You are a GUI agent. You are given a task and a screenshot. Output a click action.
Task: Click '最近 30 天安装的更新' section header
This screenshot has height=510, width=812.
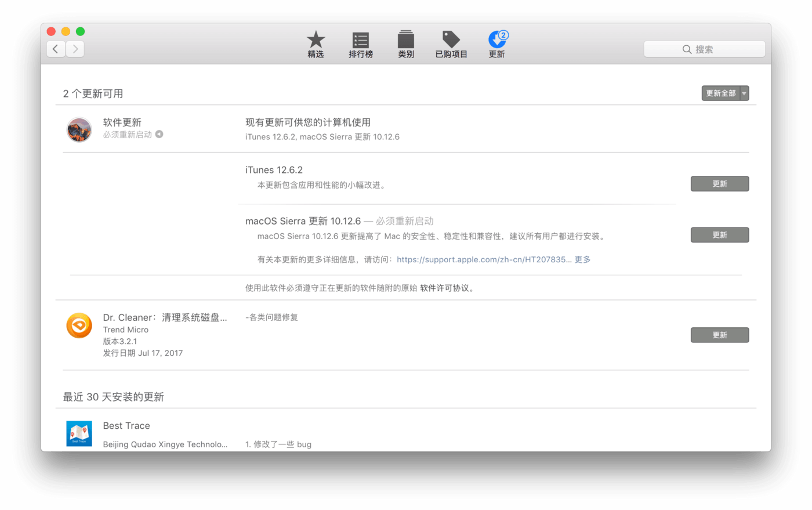pos(114,397)
